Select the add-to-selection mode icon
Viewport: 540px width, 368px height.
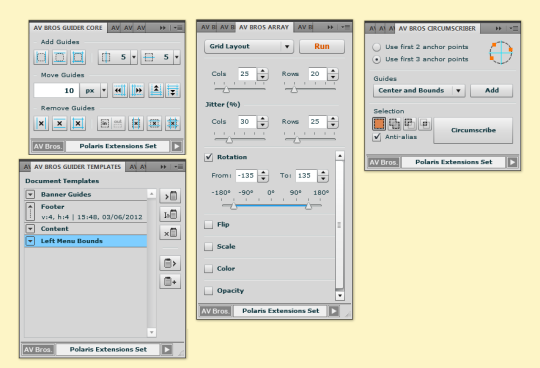[394, 124]
